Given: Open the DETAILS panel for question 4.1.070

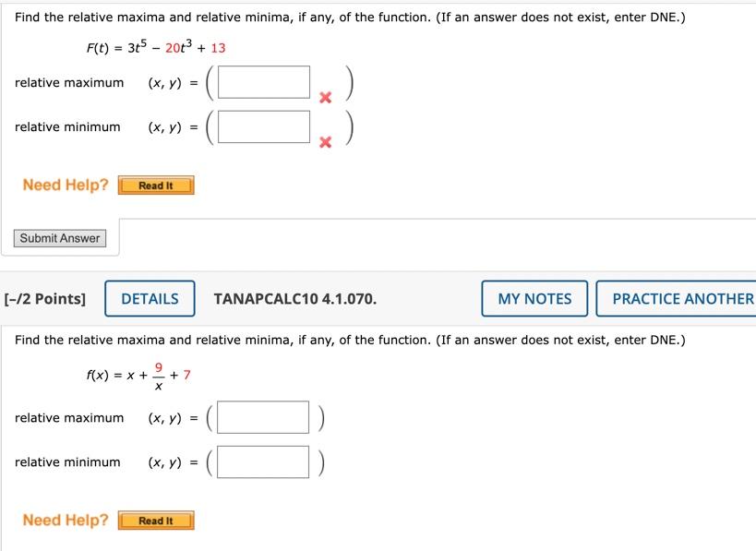Looking at the screenshot, I should click(150, 298).
